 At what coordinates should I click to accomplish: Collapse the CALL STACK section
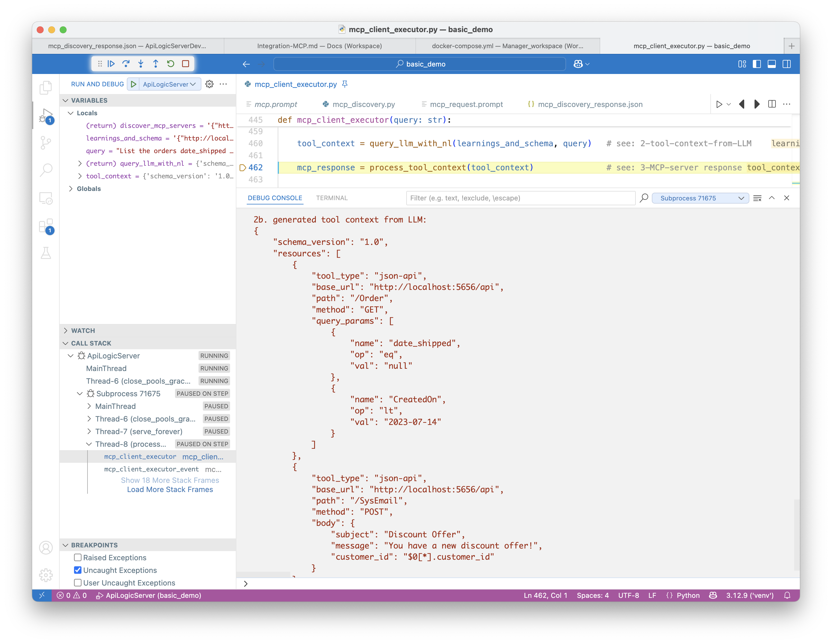pyautogui.click(x=65, y=343)
